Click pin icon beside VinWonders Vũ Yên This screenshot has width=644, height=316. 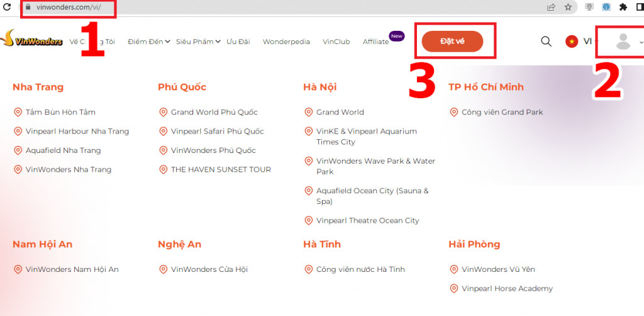(x=454, y=269)
